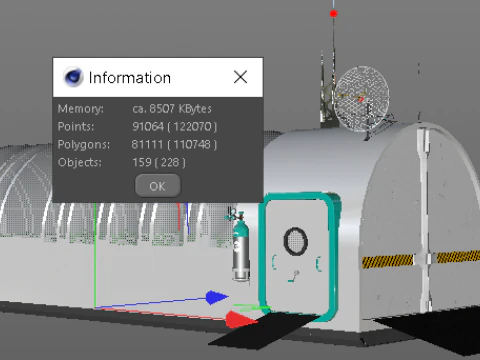Viewport: 480px width, 360px height.
Task: Click the red point atop the antenna
Action: click(x=333, y=14)
